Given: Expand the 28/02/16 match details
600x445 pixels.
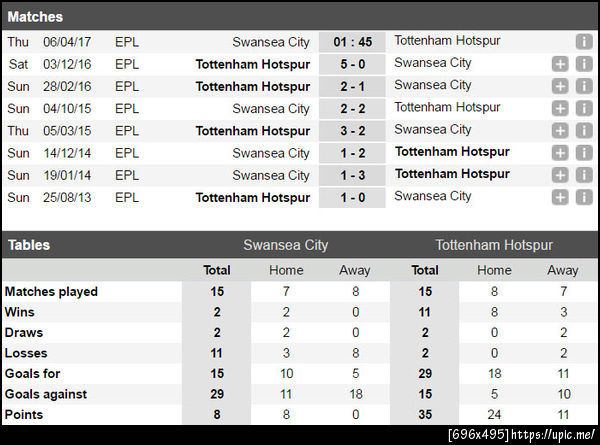Looking at the screenshot, I should coord(560,86).
